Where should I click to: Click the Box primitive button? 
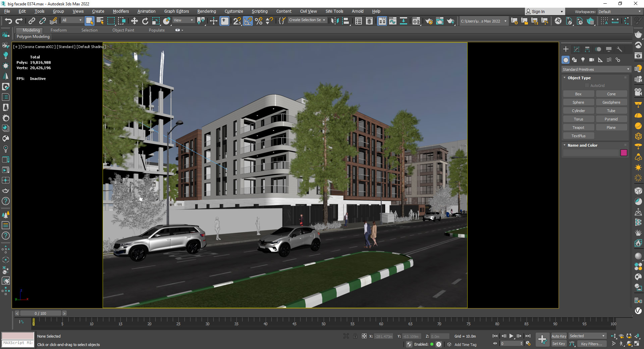tap(578, 94)
